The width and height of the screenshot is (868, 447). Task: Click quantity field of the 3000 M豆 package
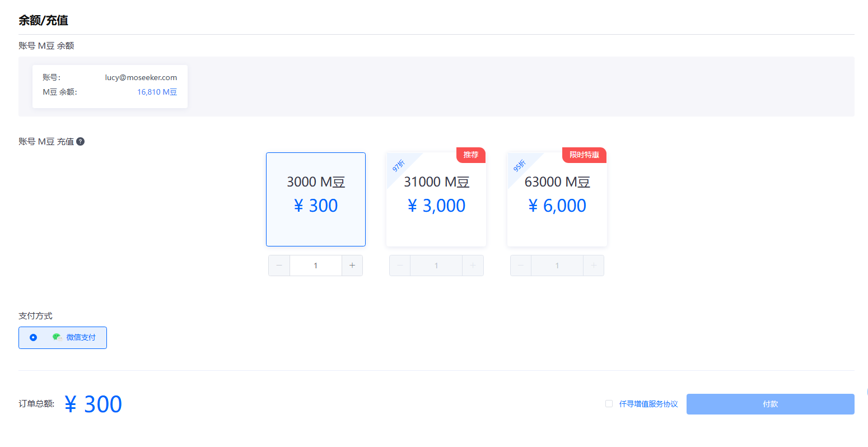point(316,266)
